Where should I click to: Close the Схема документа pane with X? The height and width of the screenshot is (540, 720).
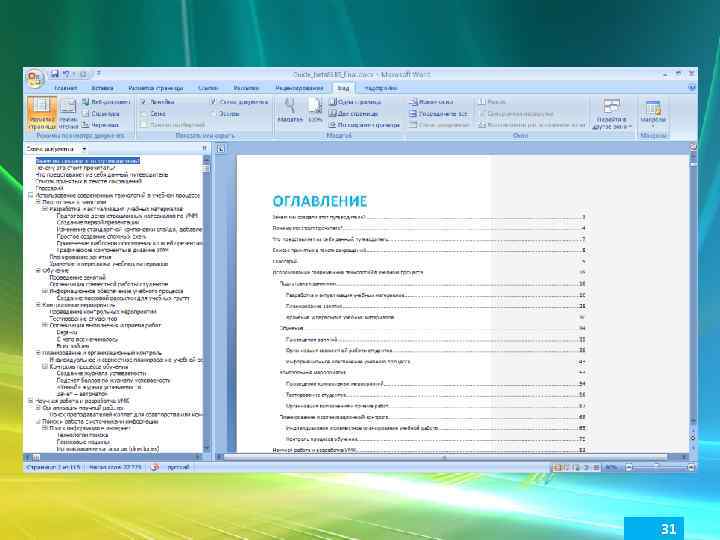point(204,148)
